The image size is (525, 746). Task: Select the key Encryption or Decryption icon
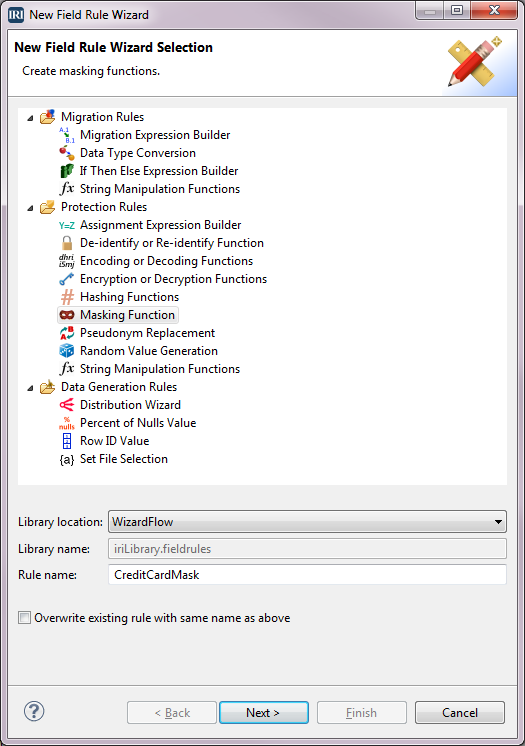(x=67, y=279)
